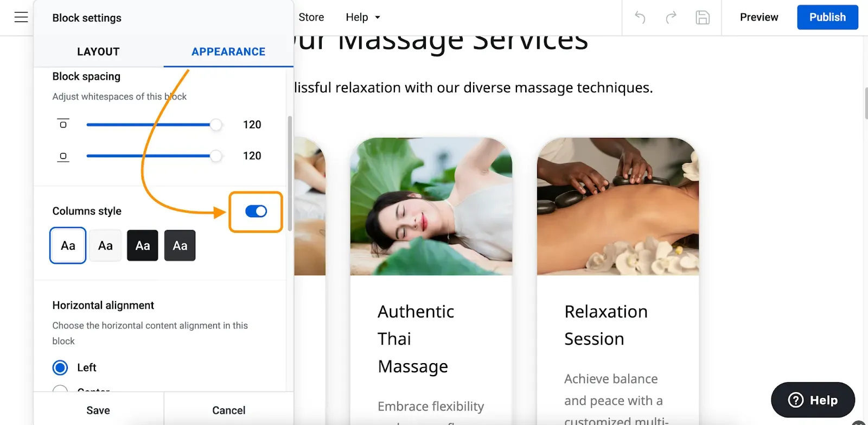Click the Thai massage lotus leaf image

(431, 206)
